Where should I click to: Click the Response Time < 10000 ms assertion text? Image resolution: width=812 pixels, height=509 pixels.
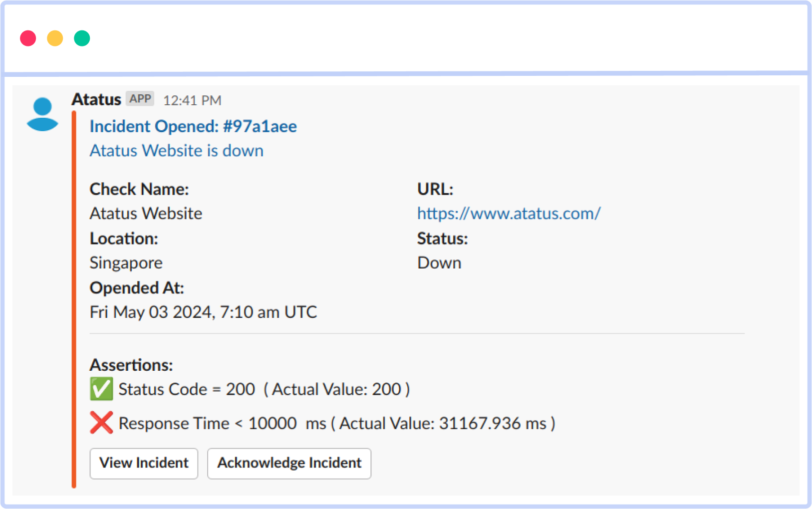point(337,424)
